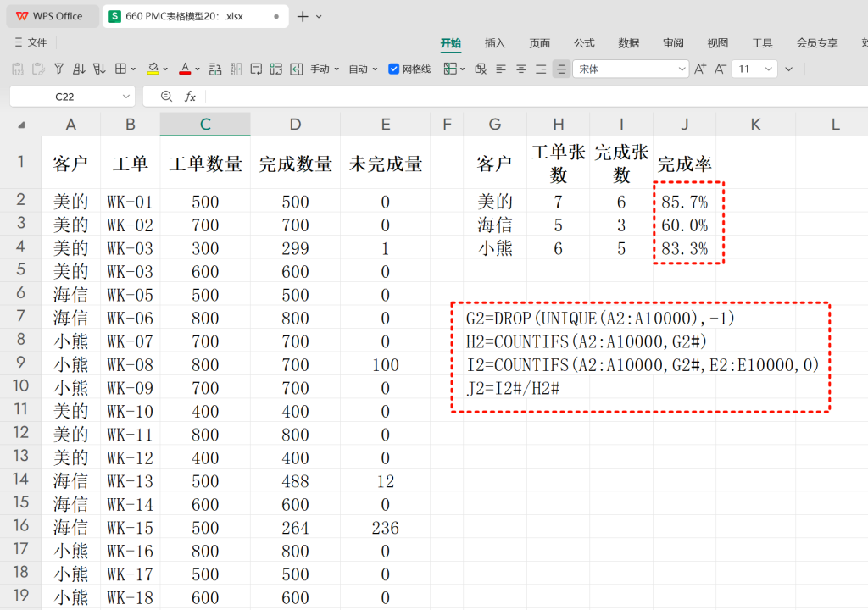Switch to the 公式 ribbon tab
This screenshot has height=610, width=868.
(x=584, y=43)
